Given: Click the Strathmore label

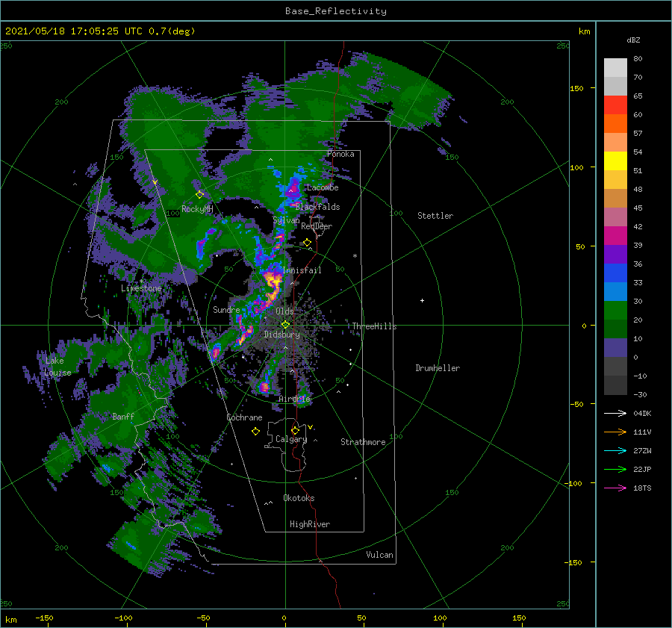Looking at the screenshot, I should click(x=363, y=442).
